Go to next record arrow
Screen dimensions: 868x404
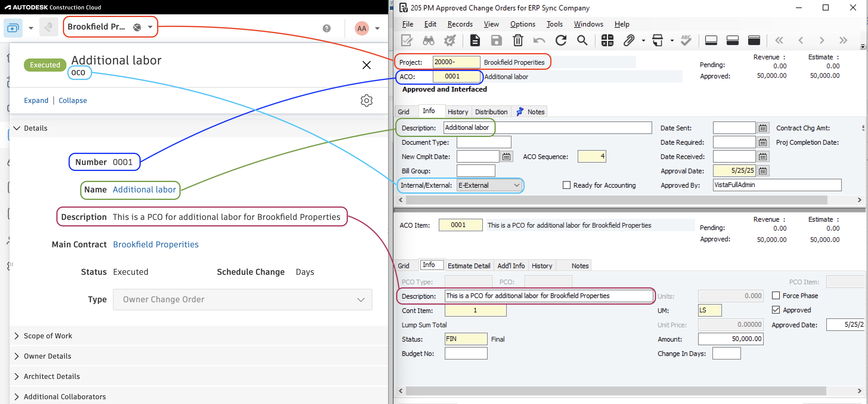tap(821, 41)
